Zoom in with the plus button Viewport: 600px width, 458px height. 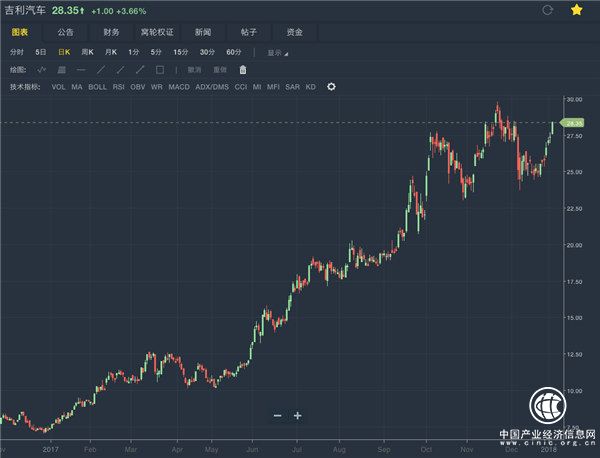coord(297,415)
